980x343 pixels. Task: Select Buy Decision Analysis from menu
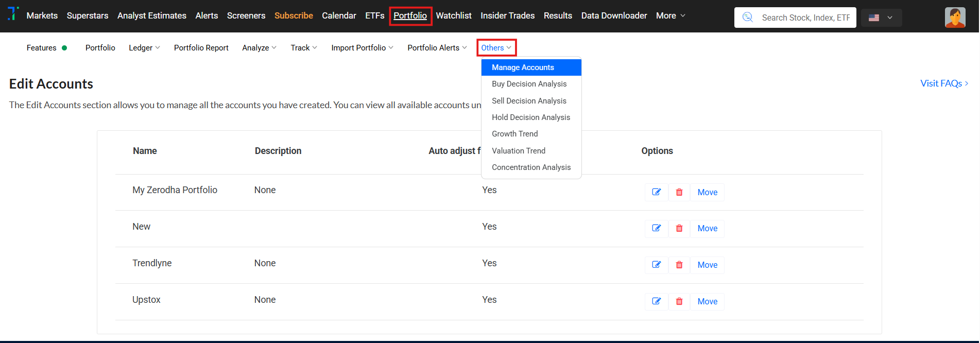coord(529,84)
